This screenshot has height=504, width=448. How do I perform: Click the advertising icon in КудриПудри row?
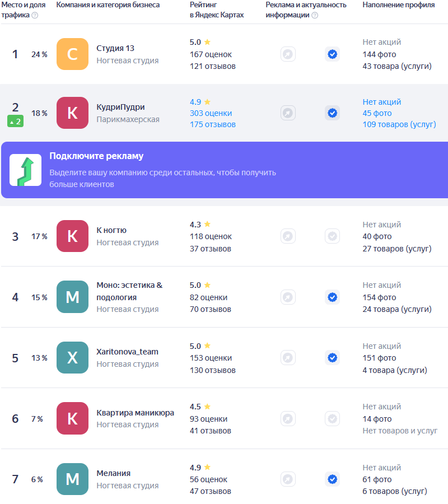[x=288, y=113]
